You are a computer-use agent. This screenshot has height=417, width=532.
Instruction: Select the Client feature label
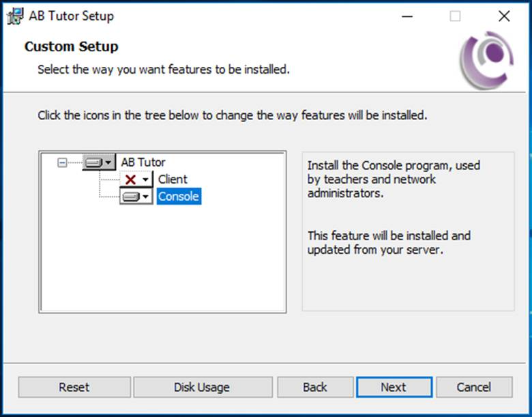pos(173,179)
